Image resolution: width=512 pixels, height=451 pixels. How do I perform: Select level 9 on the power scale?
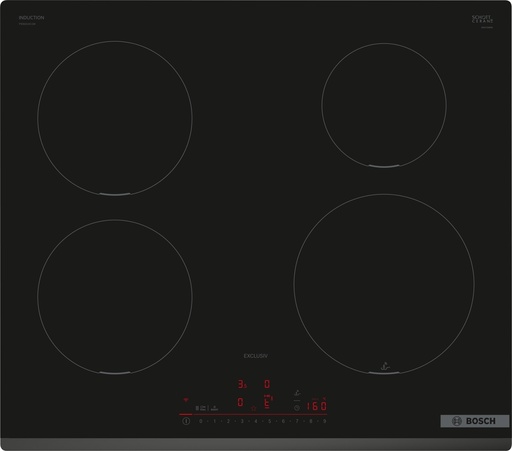pos(324,421)
